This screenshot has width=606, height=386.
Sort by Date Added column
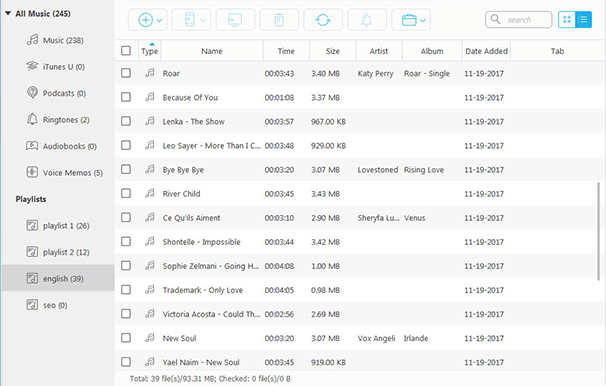(486, 51)
